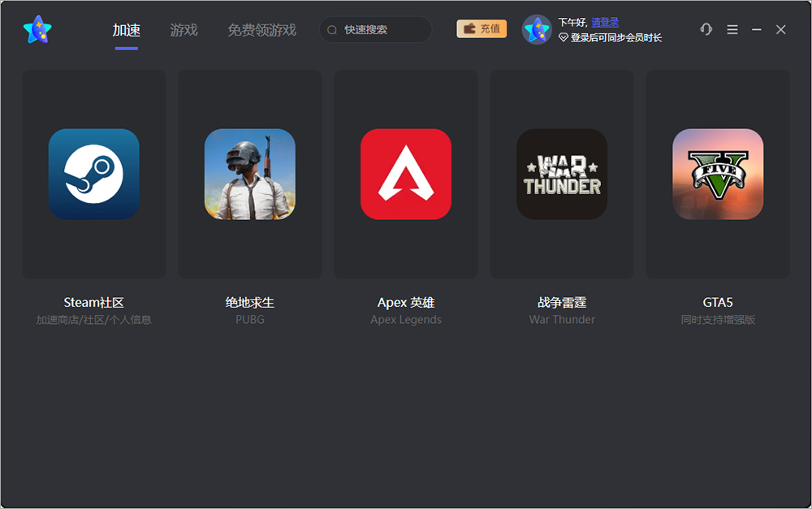Switch to the 加速 tab

coord(127,30)
